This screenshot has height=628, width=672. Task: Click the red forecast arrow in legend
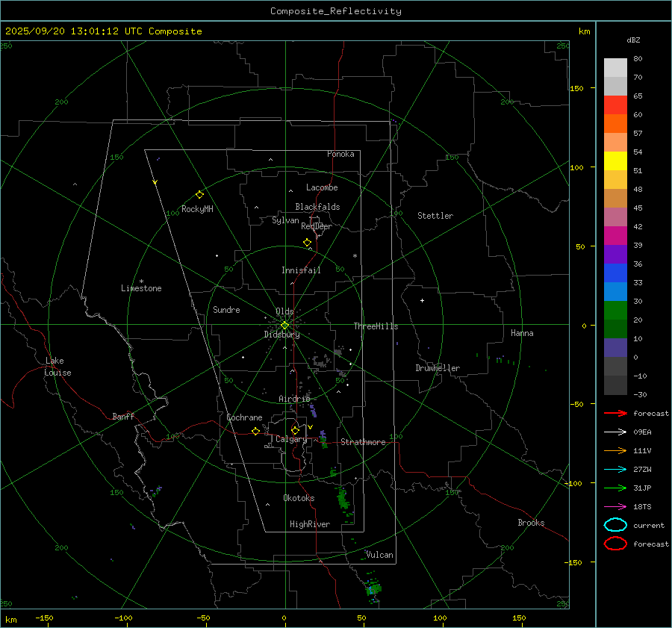[615, 413]
